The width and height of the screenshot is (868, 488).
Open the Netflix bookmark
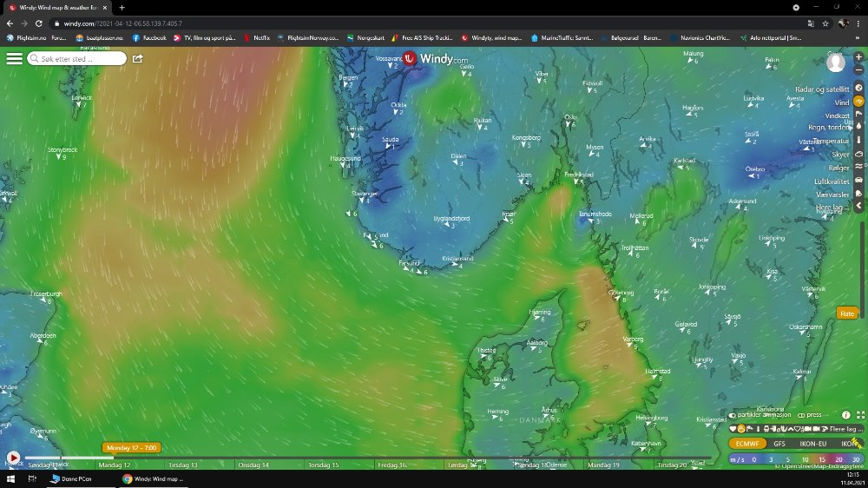point(257,38)
